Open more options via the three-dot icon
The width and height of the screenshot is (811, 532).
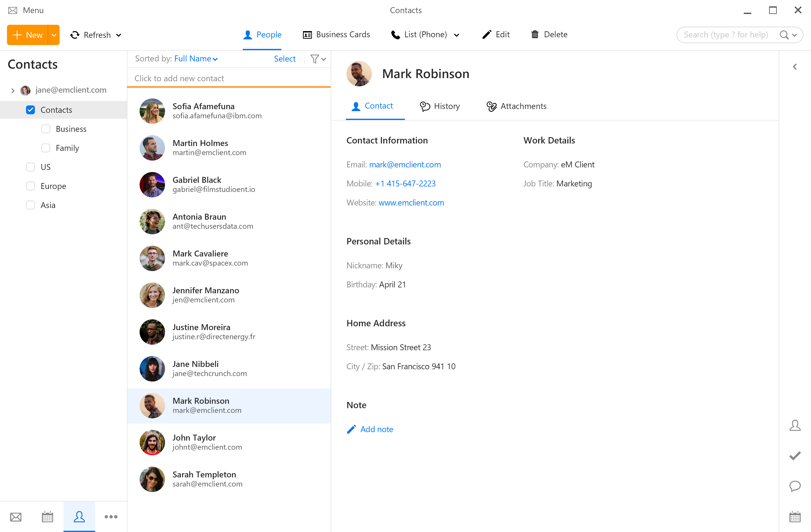111,517
